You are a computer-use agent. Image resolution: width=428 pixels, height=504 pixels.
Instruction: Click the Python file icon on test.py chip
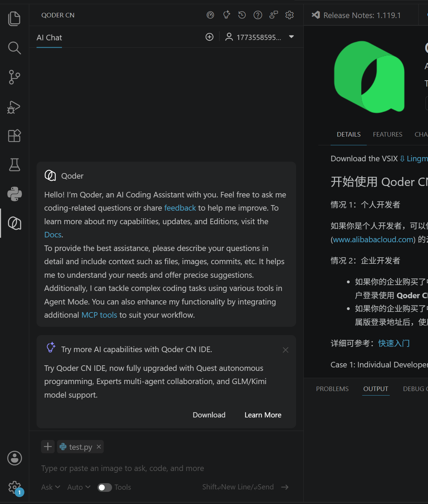63,447
